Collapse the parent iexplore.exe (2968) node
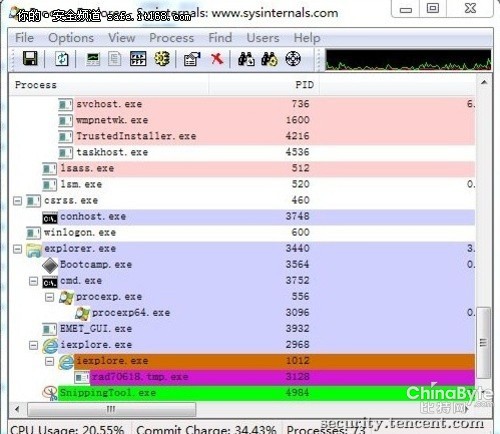Screen dimensions: 500x434 [33, 345]
